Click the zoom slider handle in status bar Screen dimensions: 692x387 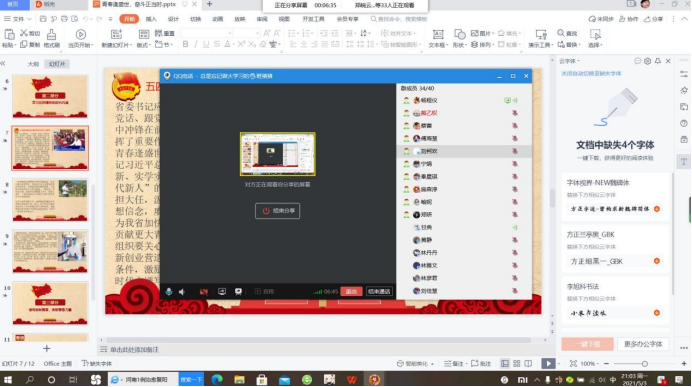pos(645,364)
